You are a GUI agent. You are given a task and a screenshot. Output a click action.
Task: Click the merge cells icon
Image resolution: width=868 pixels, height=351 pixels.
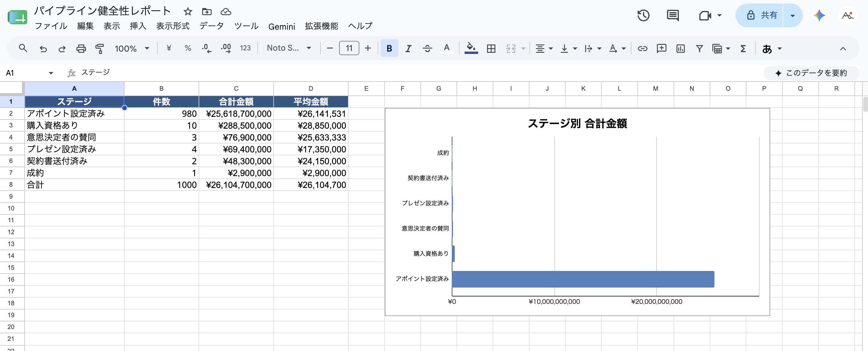(510, 49)
